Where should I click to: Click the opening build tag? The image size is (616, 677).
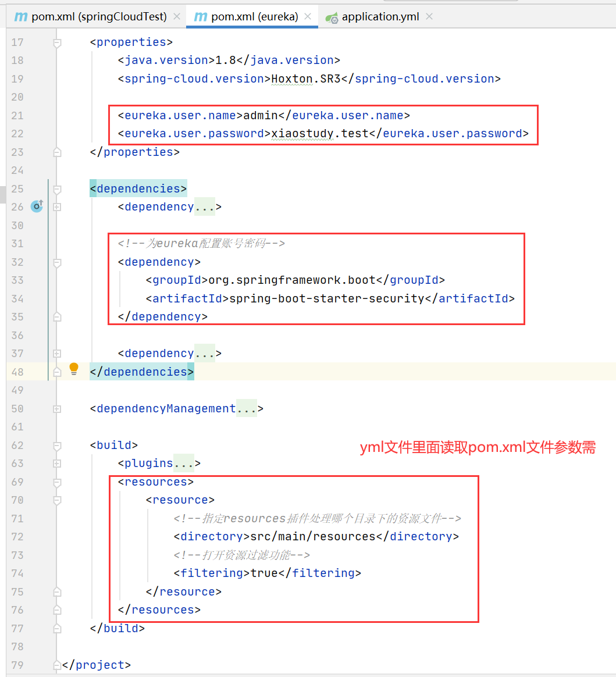tap(114, 445)
